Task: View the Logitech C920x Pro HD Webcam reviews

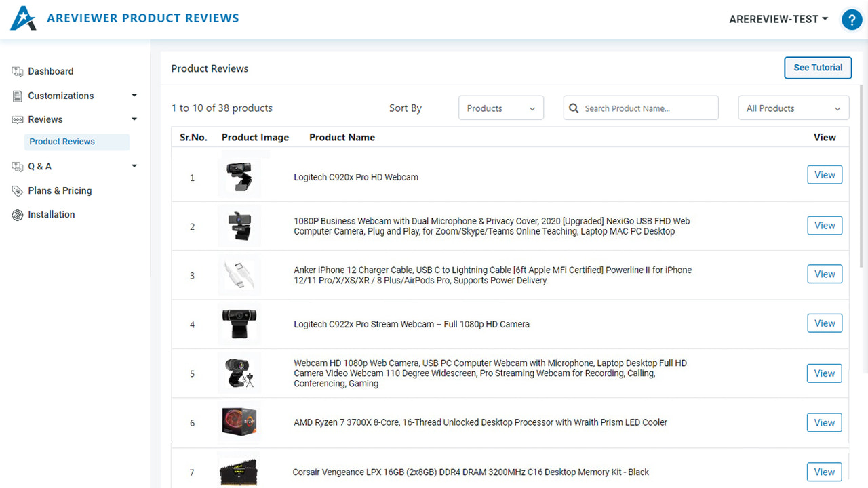Action: 824,174
